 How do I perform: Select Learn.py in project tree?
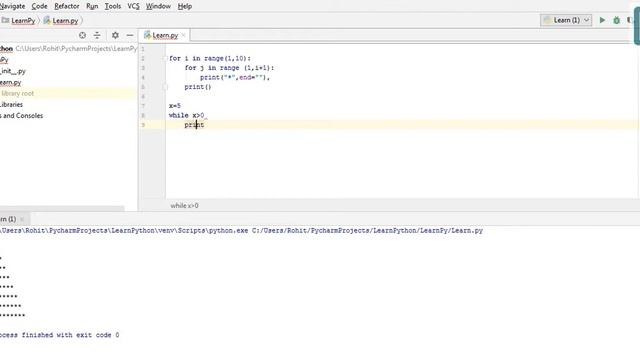click(x=11, y=82)
